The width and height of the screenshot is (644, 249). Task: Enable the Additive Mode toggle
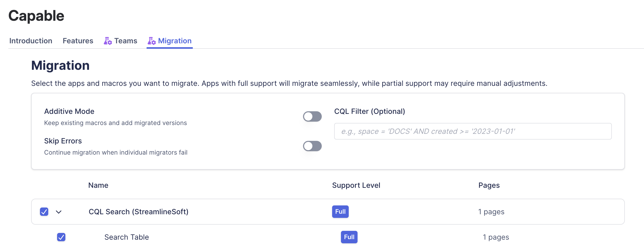coord(312,116)
